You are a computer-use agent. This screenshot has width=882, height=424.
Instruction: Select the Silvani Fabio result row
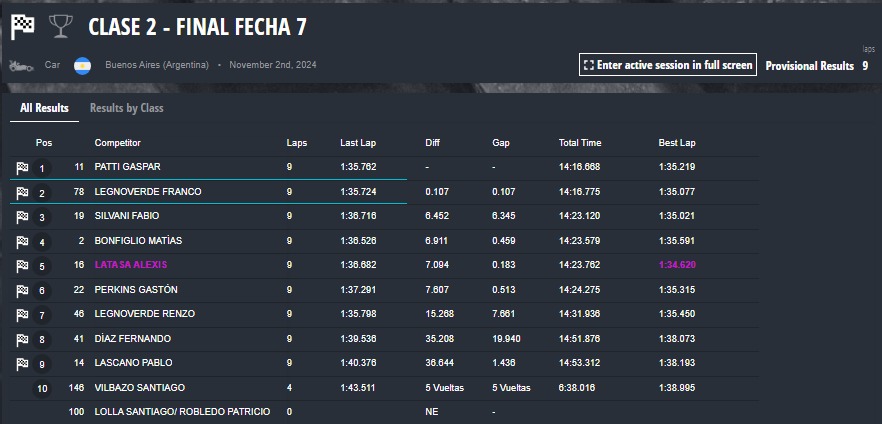(384, 216)
